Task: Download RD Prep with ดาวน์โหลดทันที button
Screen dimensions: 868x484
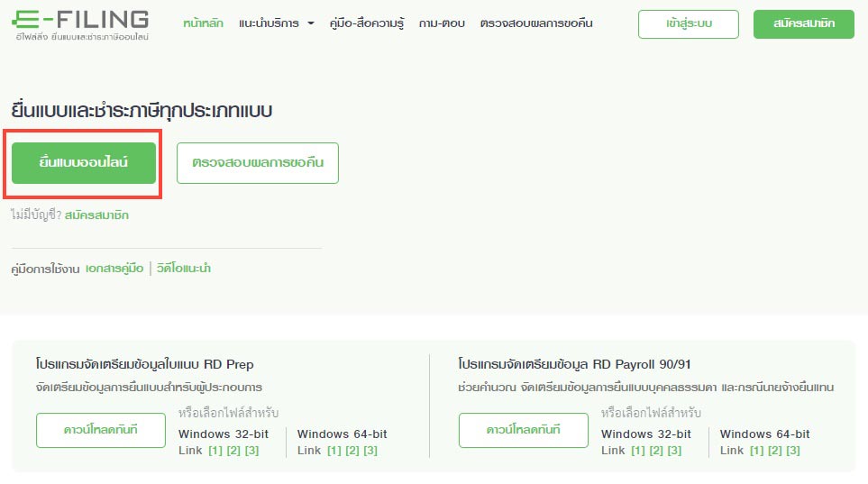Action: point(101,430)
